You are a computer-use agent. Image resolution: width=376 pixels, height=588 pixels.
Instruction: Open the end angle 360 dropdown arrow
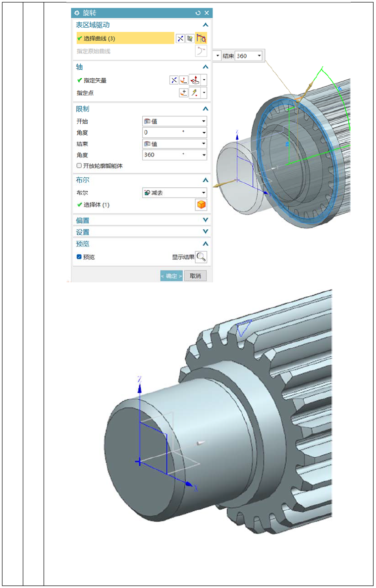[204, 155]
